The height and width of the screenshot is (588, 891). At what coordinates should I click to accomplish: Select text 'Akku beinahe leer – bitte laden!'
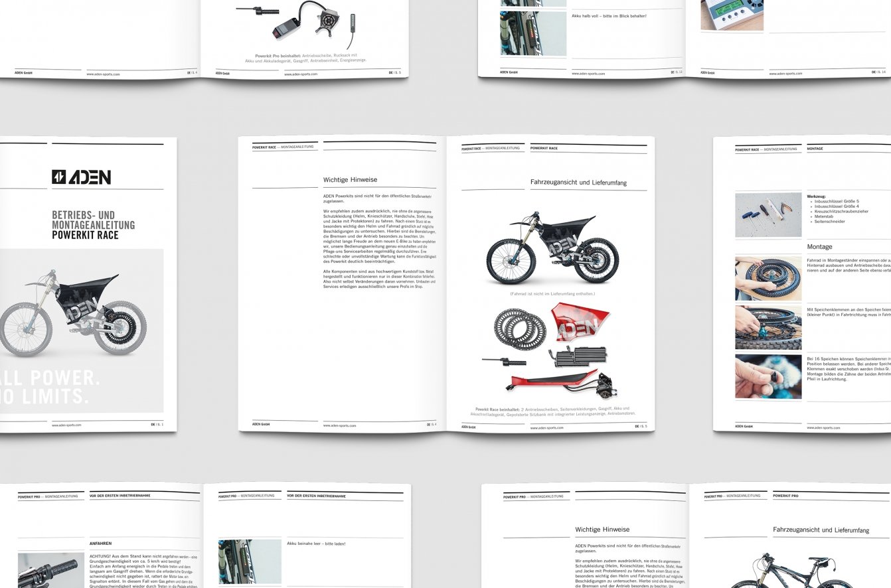[x=316, y=544]
